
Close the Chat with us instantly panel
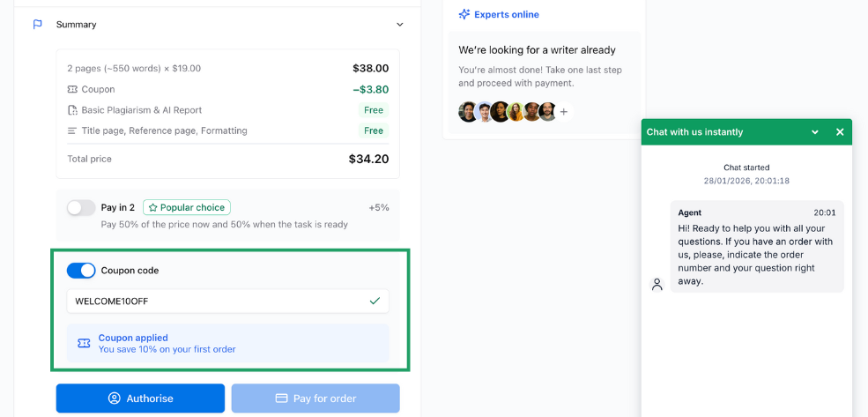coord(840,132)
